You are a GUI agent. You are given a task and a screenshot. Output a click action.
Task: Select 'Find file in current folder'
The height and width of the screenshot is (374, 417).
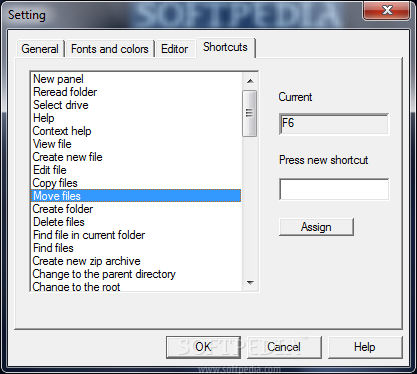point(136,235)
